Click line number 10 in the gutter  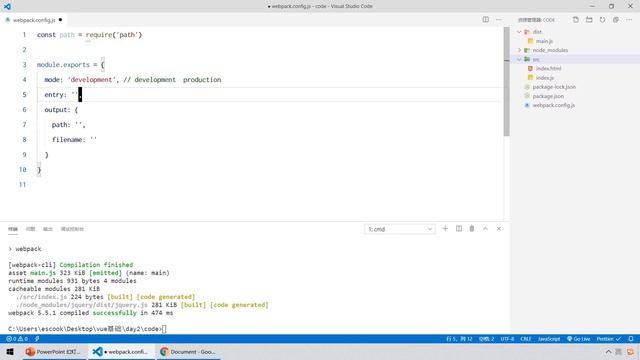(x=22, y=169)
